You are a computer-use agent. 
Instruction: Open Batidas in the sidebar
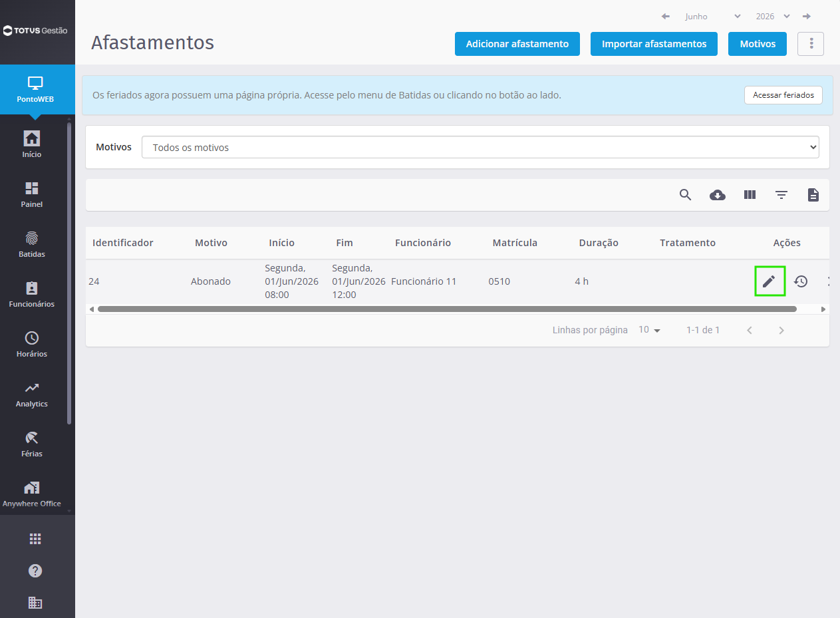tap(32, 245)
